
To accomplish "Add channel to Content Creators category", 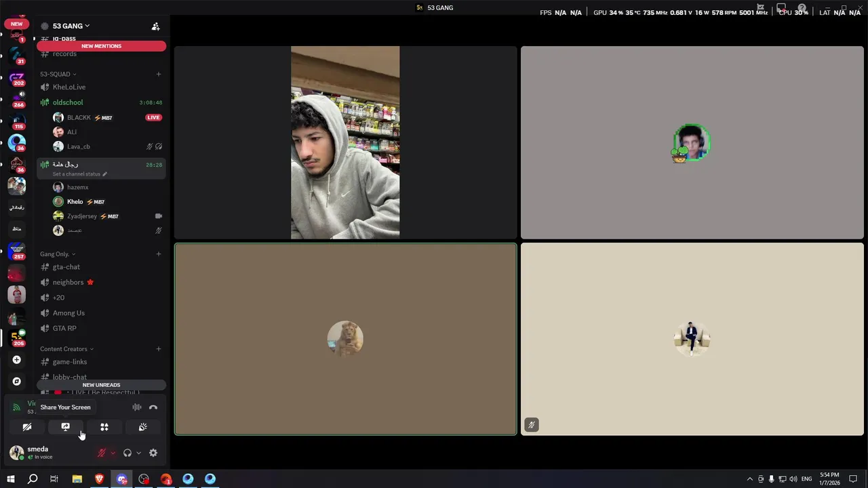I will (159, 349).
